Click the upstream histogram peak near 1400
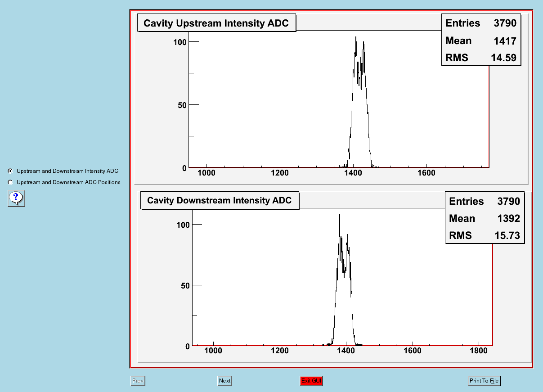 point(356,38)
